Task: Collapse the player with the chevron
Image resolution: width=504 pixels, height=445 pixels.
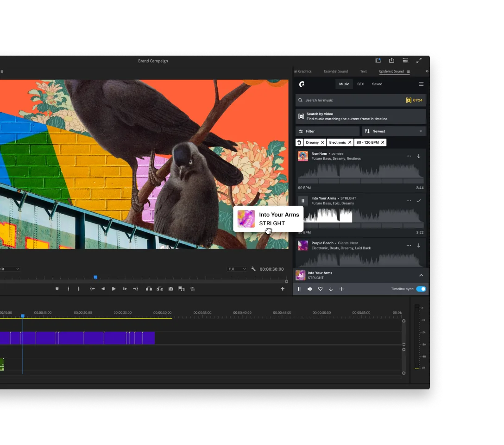Action: pyautogui.click(x=421, y=275)
